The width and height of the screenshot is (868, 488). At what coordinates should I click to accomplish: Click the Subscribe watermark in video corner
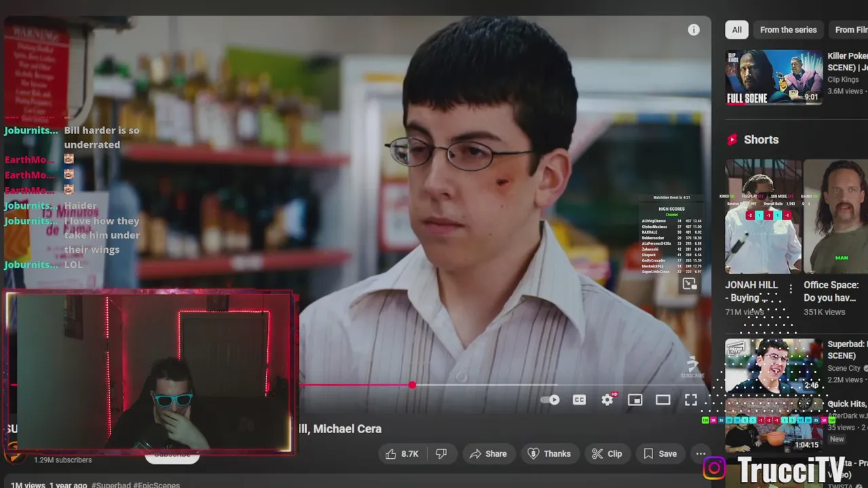coord(692,368)
